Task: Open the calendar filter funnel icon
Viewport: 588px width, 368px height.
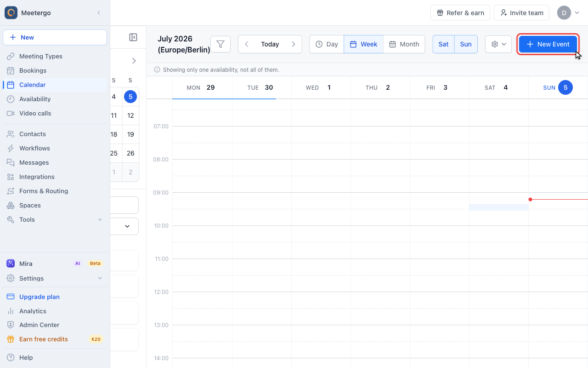Action: pyautogui.click(x=220, y=44)
